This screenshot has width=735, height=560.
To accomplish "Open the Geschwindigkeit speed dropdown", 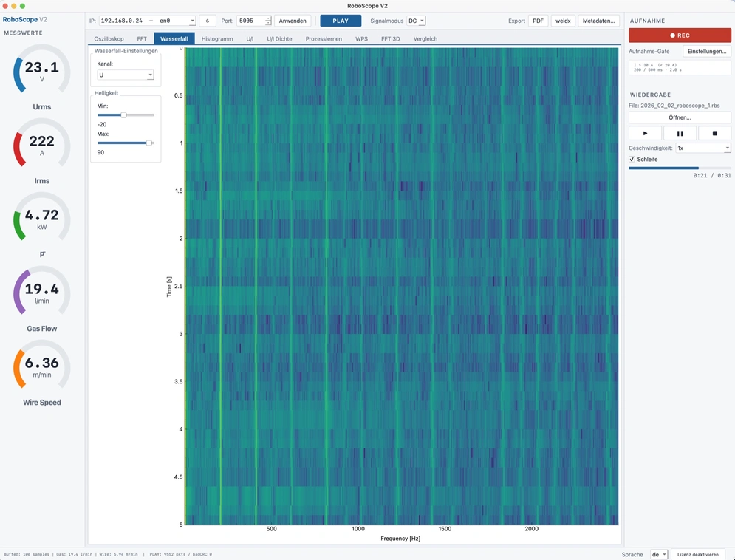I will pyautogui.click(x=703, y=148).
